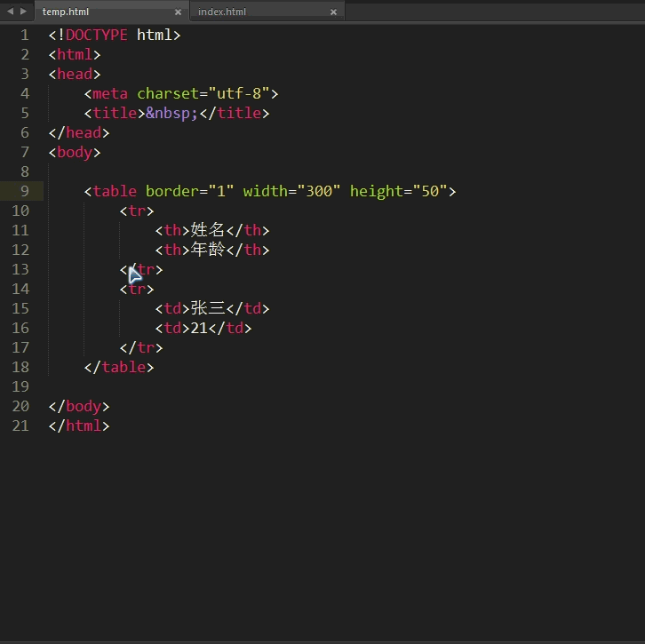Viewport: 645px width, 644px height.
Task: Click the border "1" attribute value
Action: click(221, 191)
